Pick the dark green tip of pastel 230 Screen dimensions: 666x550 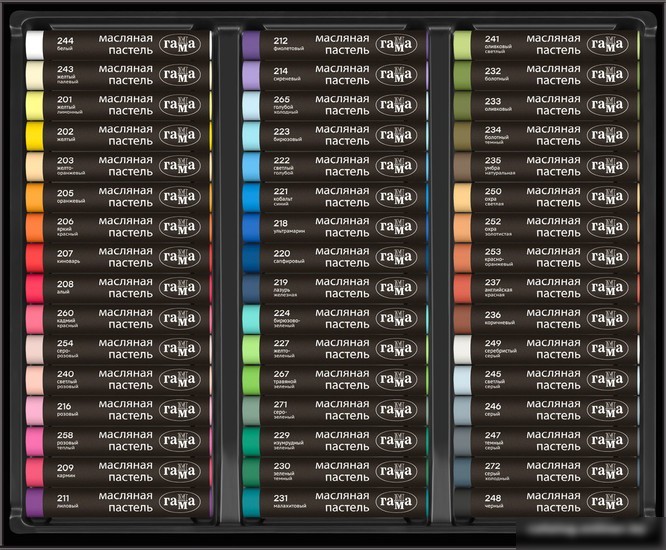[251, 472]
